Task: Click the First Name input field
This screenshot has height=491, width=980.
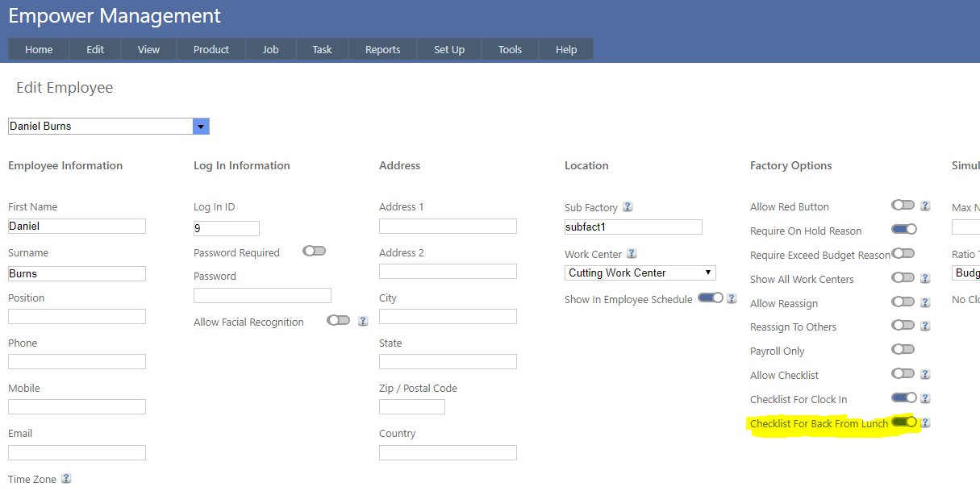Action: click(x=77, y=227)
